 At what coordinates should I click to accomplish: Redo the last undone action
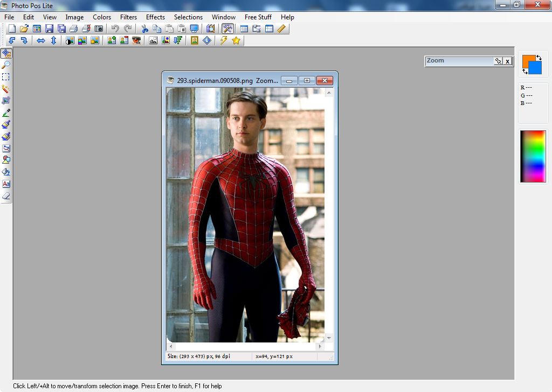128,29
